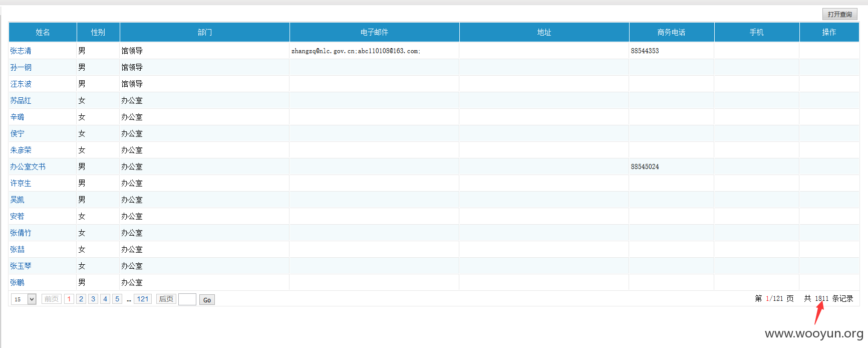Open the record for 许京生
The width and height of the screenshot is (868, 348).
pyautogui.click(x=21, y=183)
